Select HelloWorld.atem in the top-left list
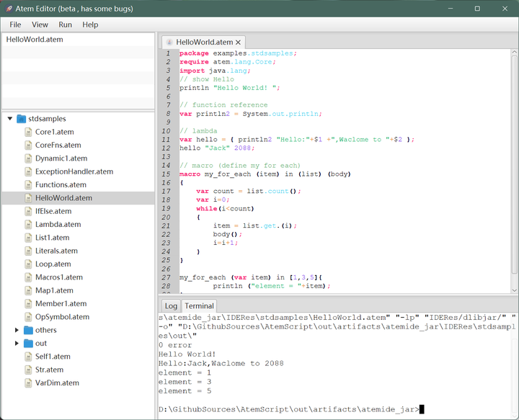 35,40
